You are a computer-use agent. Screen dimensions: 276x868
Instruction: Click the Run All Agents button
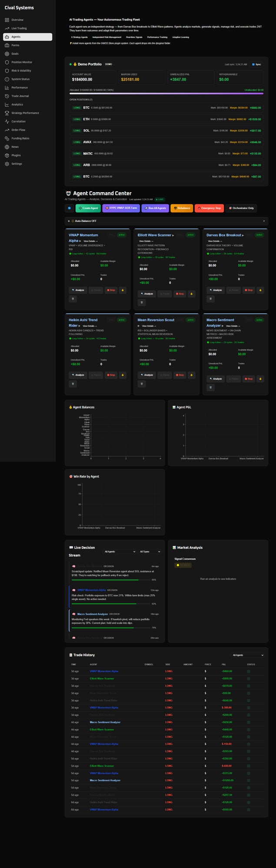click(155, 208)
